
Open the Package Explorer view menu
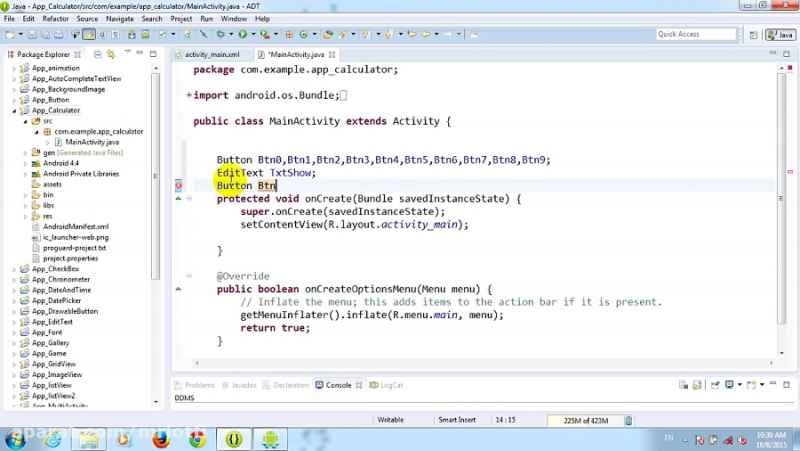click(x=127, y=53)
